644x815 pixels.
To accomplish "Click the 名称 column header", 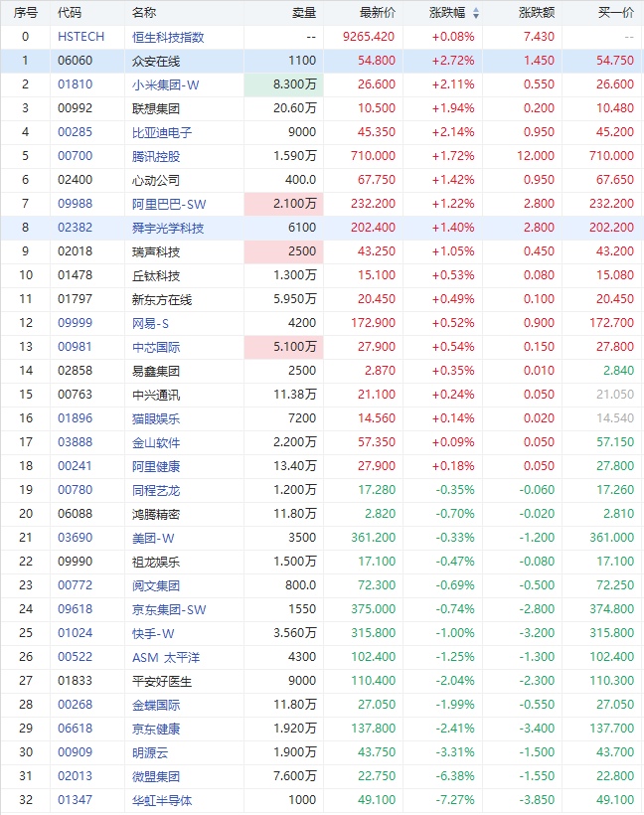I will point(144,13).
